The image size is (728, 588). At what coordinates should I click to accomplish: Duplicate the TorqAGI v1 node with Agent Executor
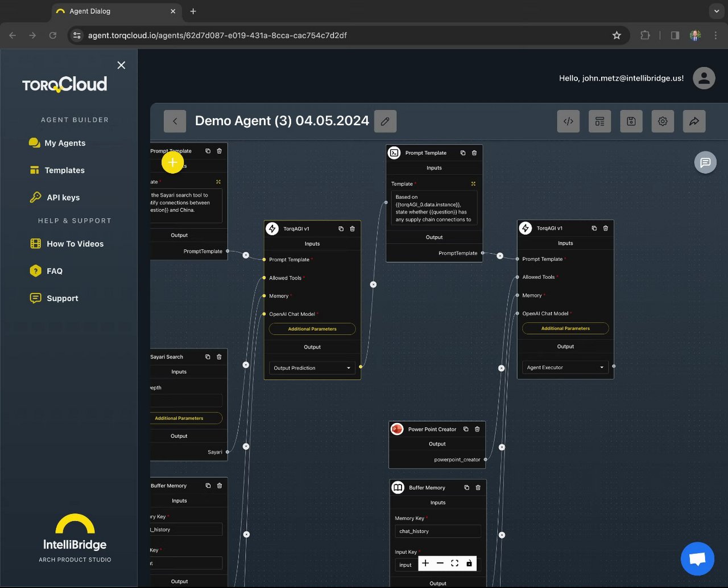click(x=594, y=228)
